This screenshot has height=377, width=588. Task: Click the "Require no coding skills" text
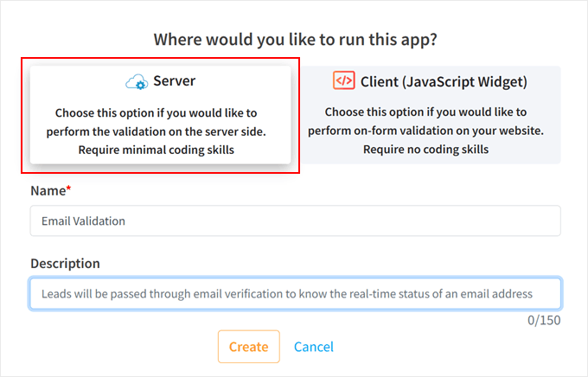[425, 150]
